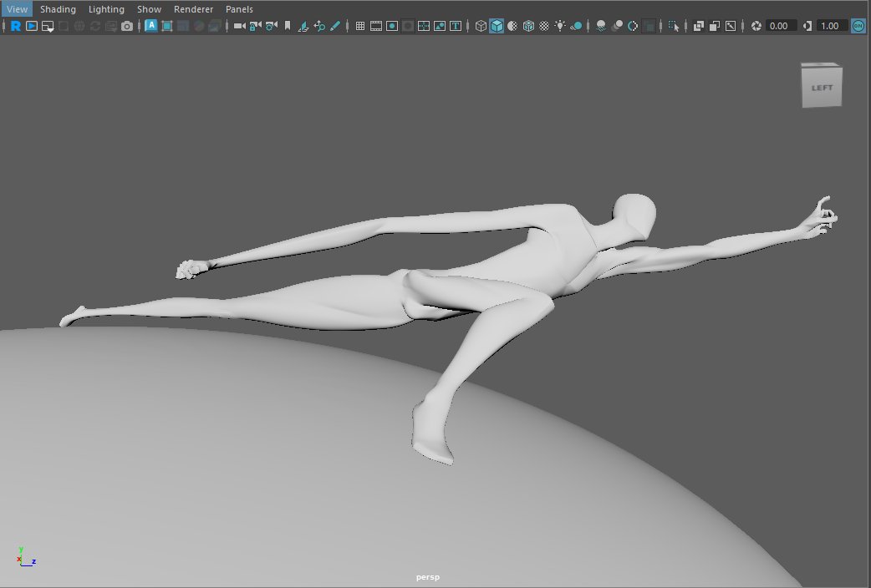This screenshot has height=588, width=871.
Task: Click the X-Ray overlapping squares icon
Action: (x=699, y=26)
